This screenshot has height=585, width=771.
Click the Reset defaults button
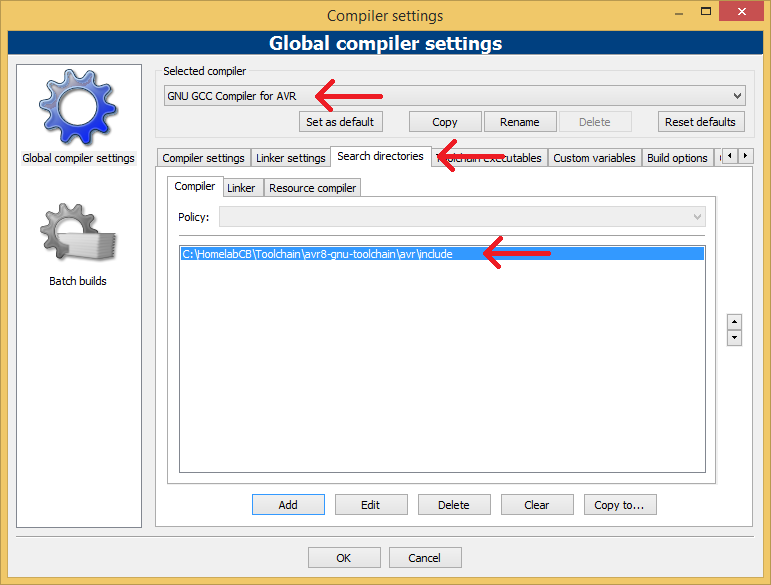point(700,122)
